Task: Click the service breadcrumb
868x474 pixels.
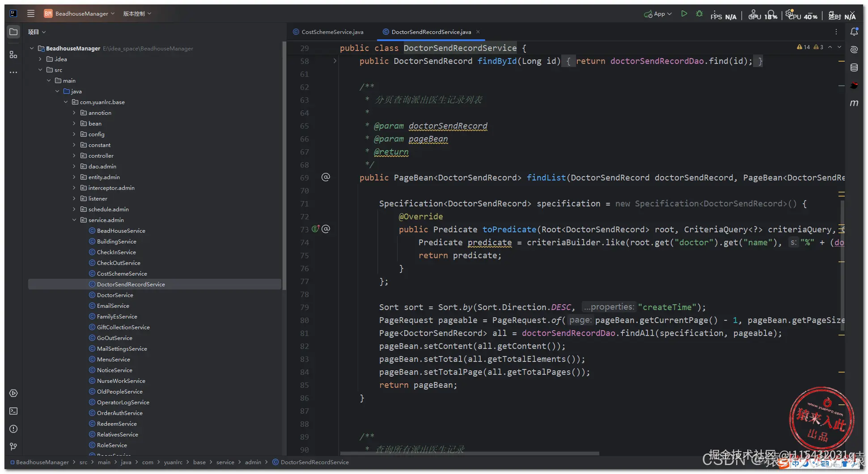Action: [x=225, y=462]
